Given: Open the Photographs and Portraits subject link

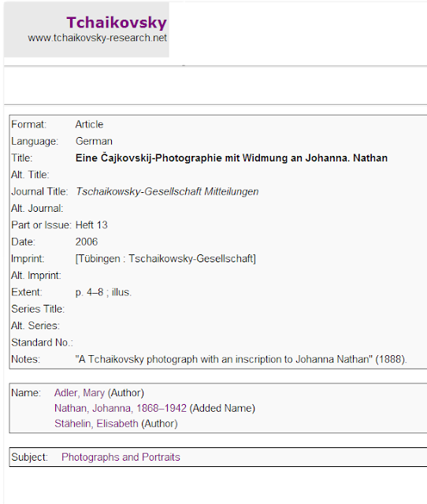Looking at the screenshot, I should click(121, 457).
